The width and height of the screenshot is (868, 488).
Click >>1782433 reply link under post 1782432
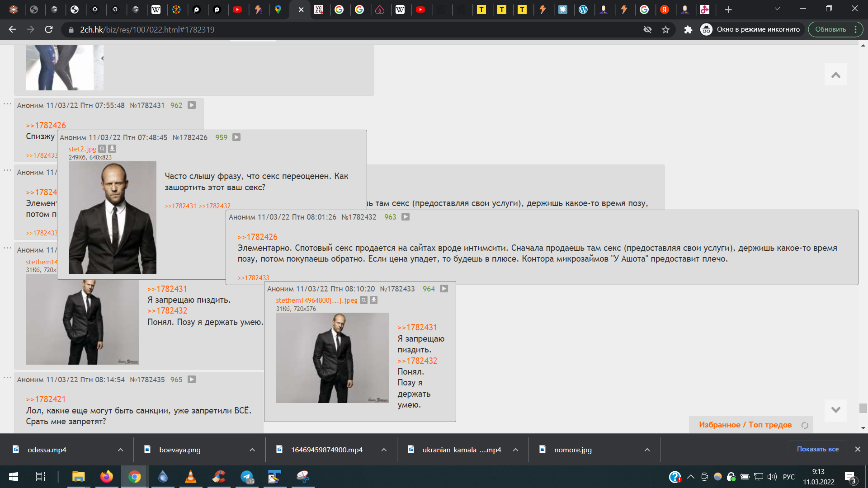(254, 278)
